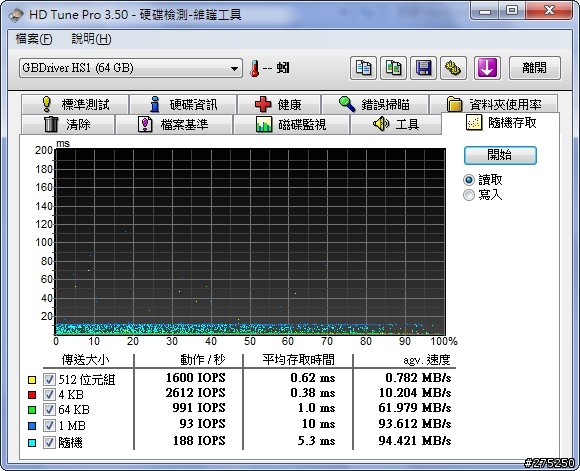
Task: Switch to the 健康 tab
Action: pos(279,104)
